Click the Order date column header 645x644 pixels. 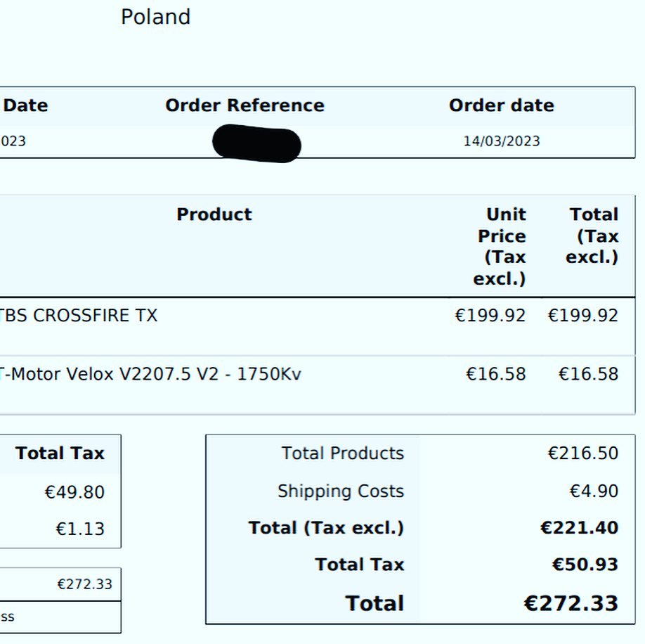click(x=502, y=105)
